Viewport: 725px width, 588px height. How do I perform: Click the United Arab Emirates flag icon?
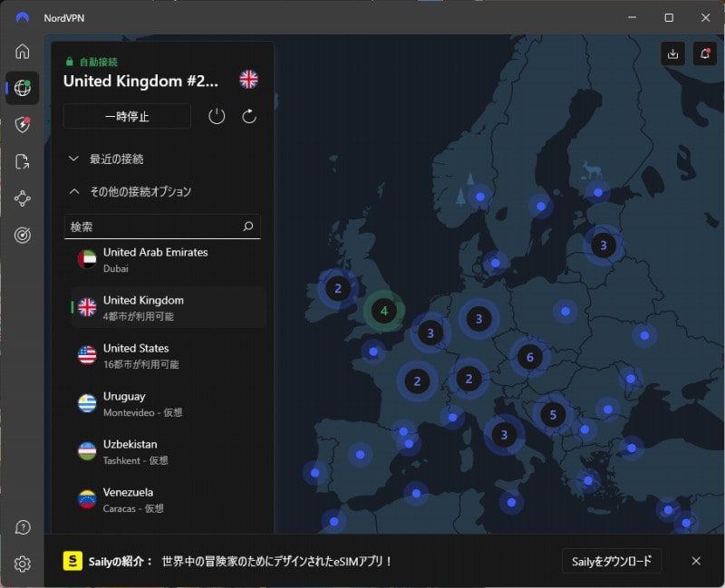pyautogui.click(x=87, y=259)
